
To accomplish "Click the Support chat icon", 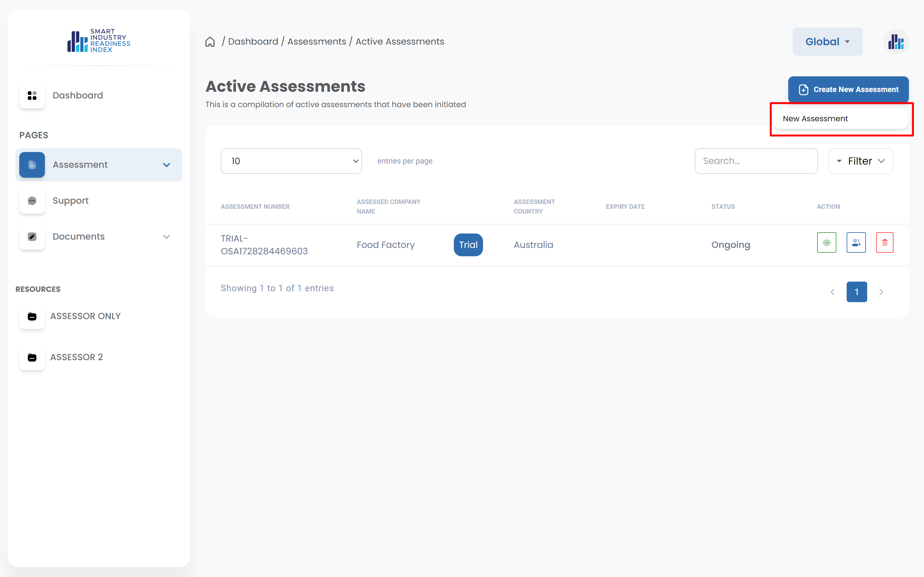I will pos(32,201).
